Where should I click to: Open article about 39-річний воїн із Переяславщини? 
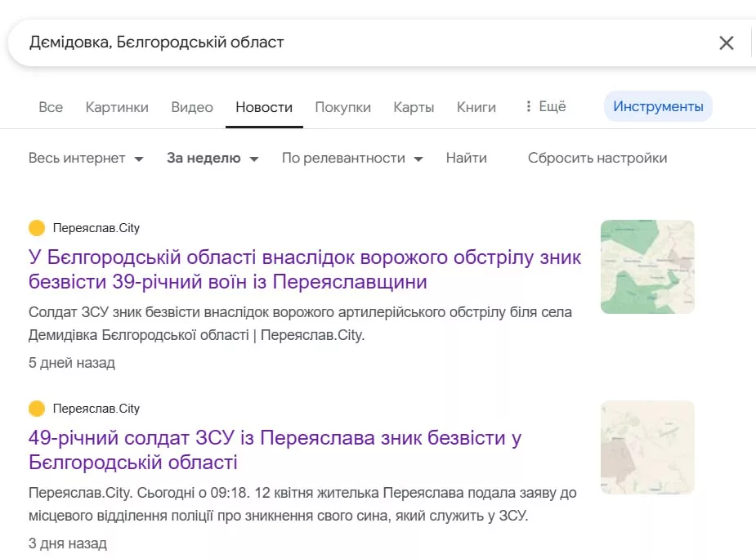pos(304,270)
